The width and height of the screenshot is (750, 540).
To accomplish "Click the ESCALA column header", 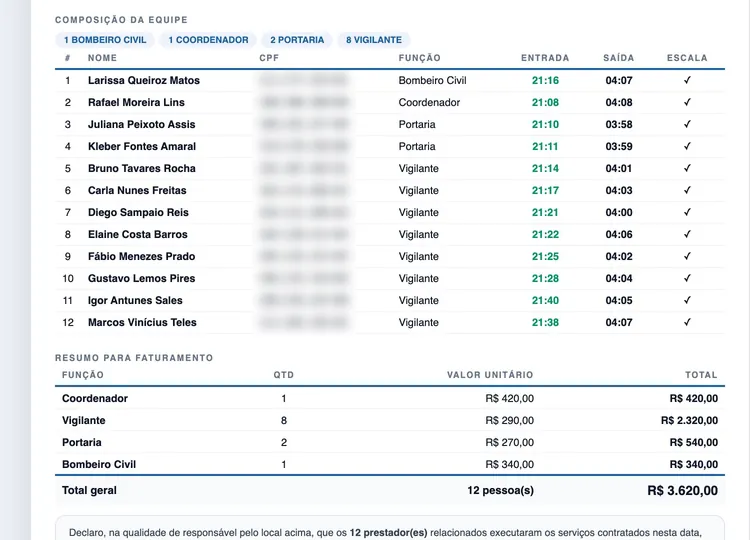I will (687, 58).
